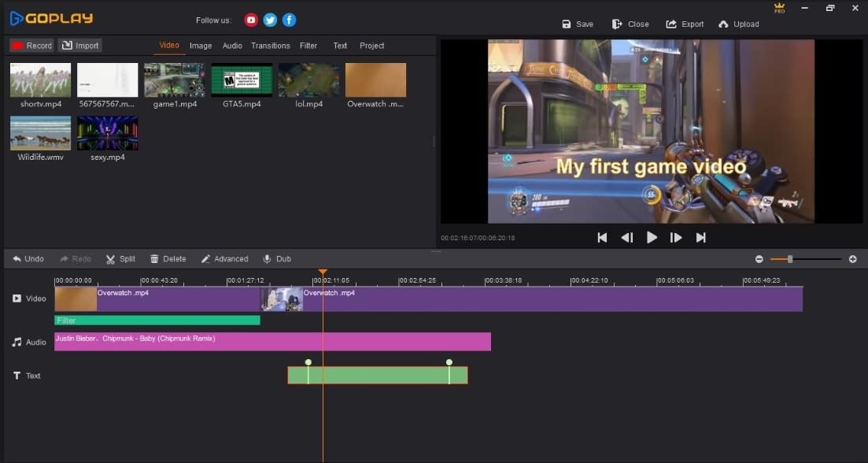Click the 00:00:43:20 ruler mark
This screenshot has width=868, height=463.
(x=160, y=281)
